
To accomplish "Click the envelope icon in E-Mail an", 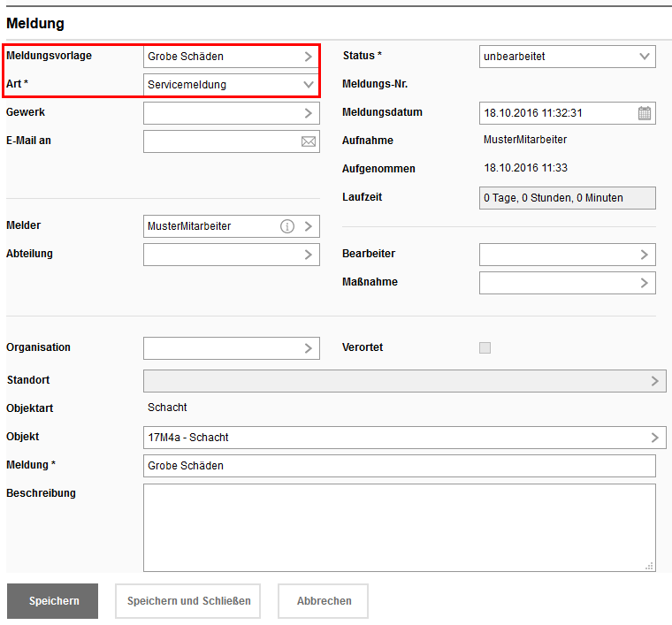I will [x=308, y=141].
